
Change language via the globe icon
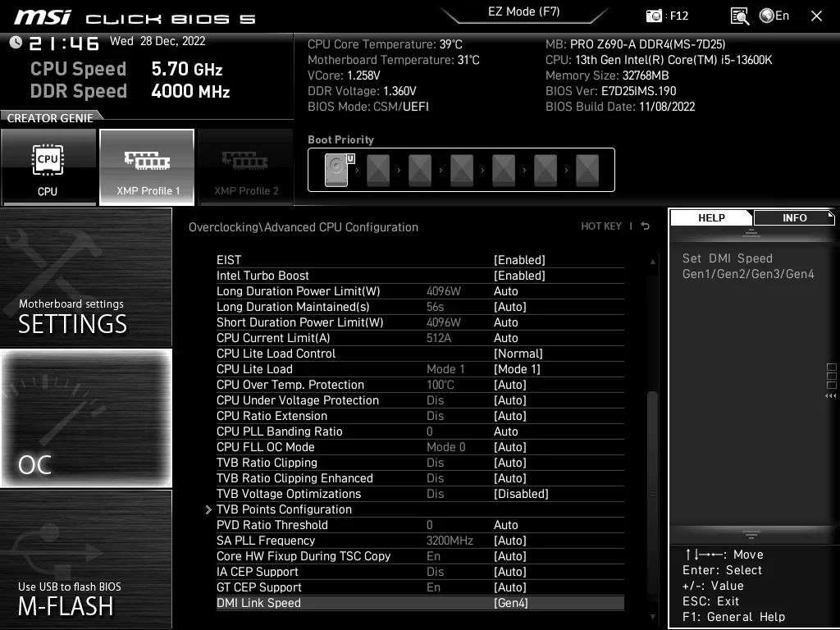[767, 16]
